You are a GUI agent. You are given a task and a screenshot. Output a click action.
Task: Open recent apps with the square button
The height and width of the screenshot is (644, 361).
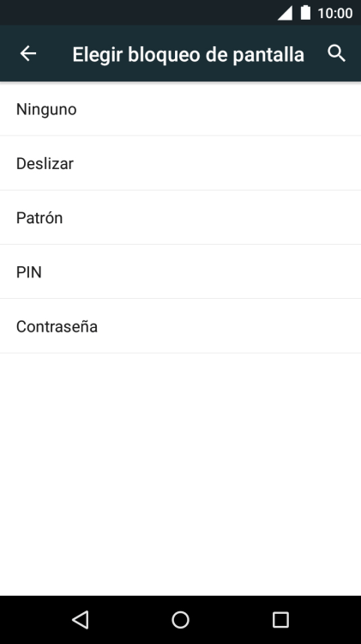(x=280, y=619)
